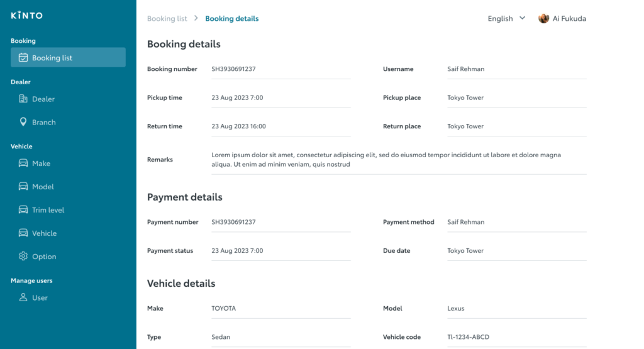Click the Trim level car icon
Image resolution: width=644 pixels, height=349 pixels.
click(x=23, y=210)
